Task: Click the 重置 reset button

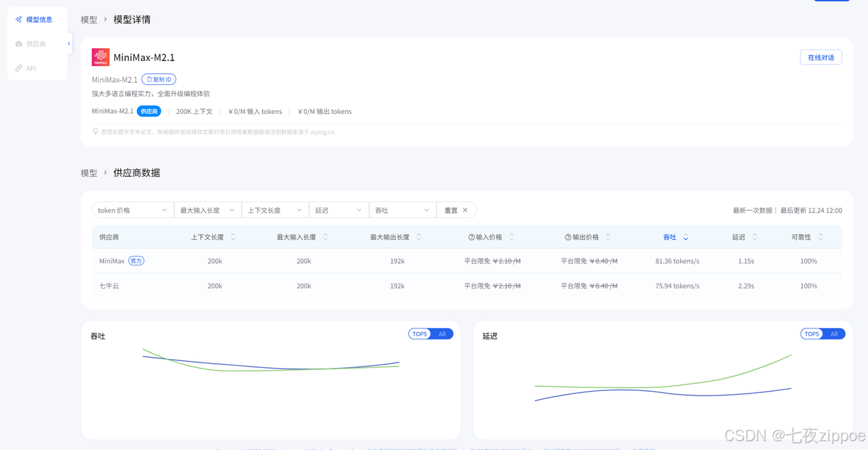Action: click(x=456, y=210)
